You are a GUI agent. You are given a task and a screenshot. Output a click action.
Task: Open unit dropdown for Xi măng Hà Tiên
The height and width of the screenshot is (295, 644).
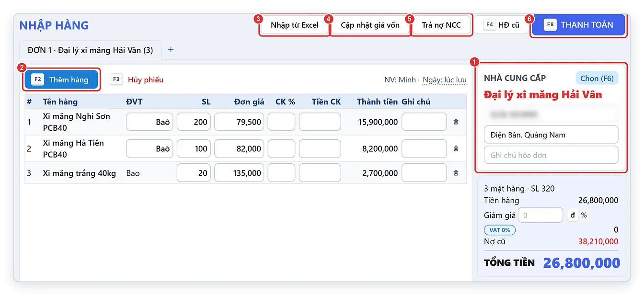[x=149, y=149]
